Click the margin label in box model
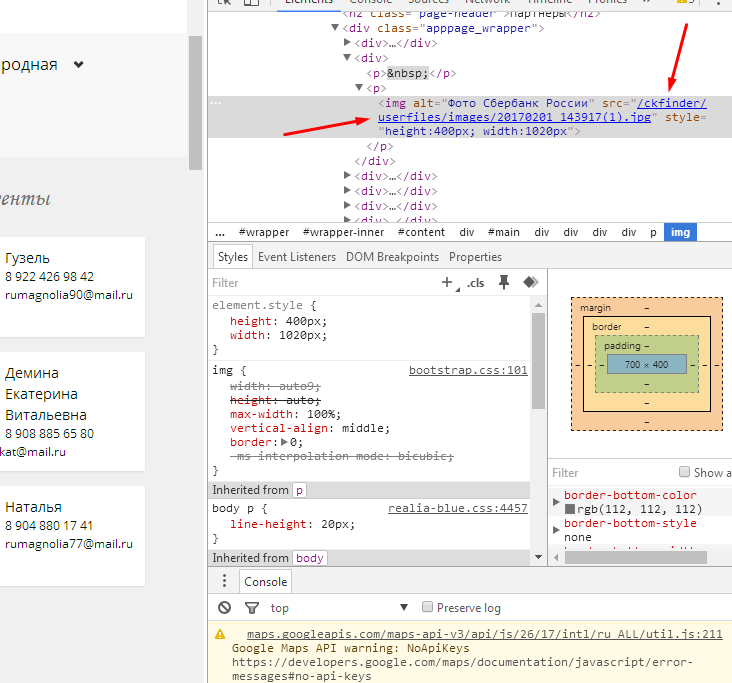This screenshot has width=732, height=683. (595, 308)
